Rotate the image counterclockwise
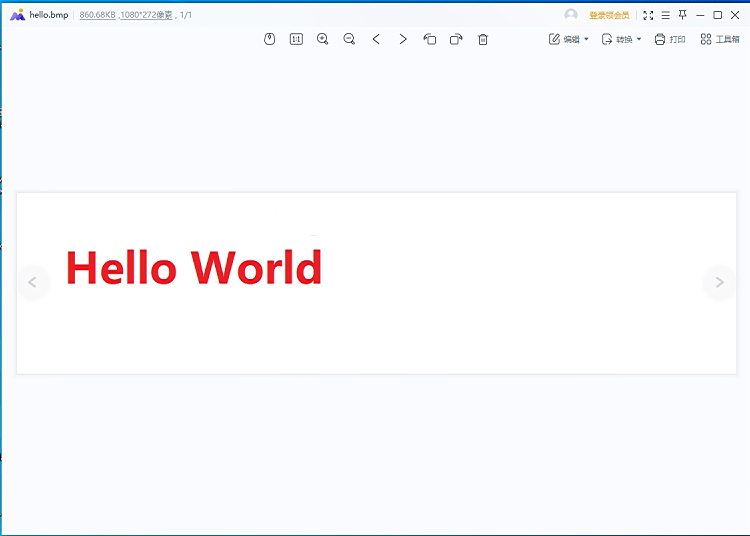The width and height of the screenshot is (750, 536). point(430,39)
